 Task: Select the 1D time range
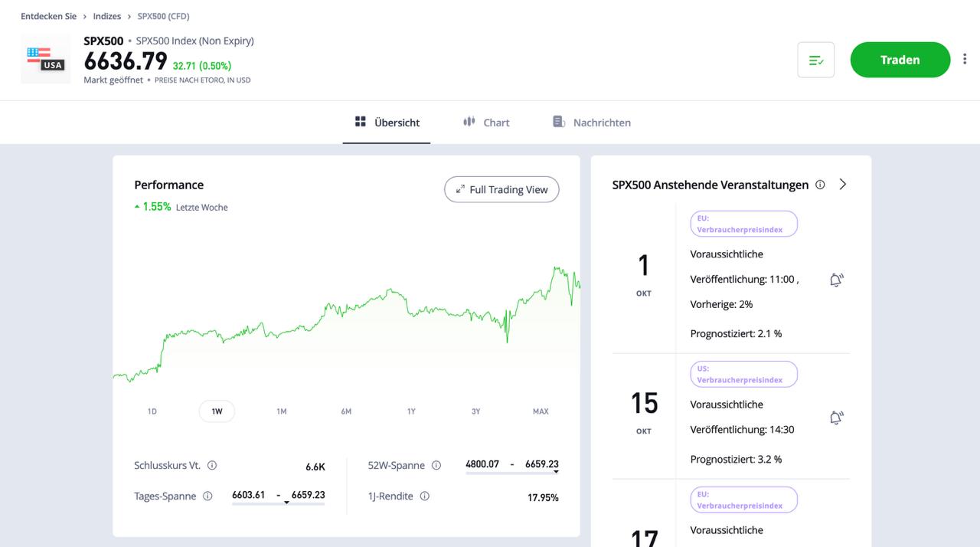[152, 411]
